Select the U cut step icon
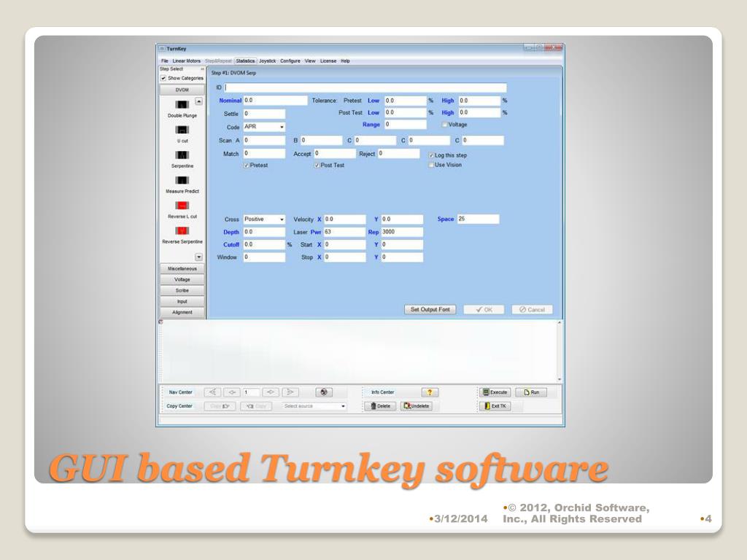 (182, 130)
